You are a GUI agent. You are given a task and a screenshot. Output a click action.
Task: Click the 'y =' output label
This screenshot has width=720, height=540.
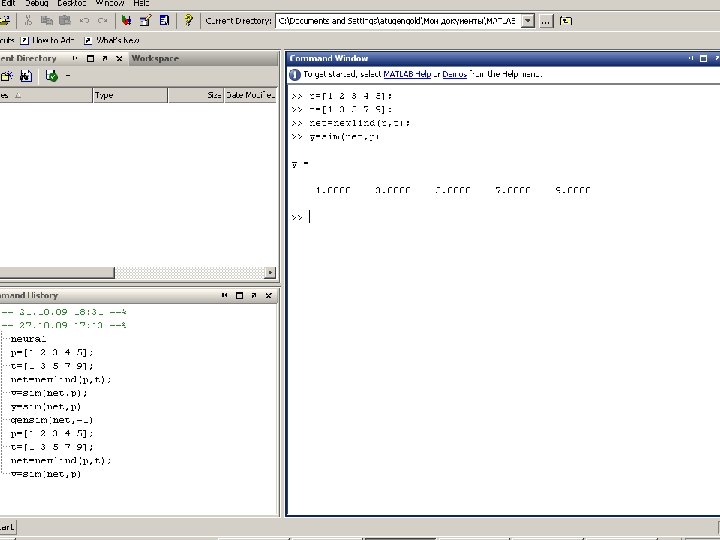pos(300,164)
